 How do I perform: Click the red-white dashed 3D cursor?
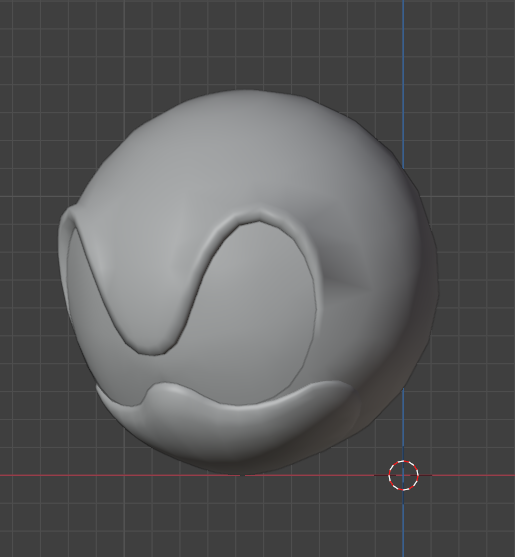pos(403,475)
